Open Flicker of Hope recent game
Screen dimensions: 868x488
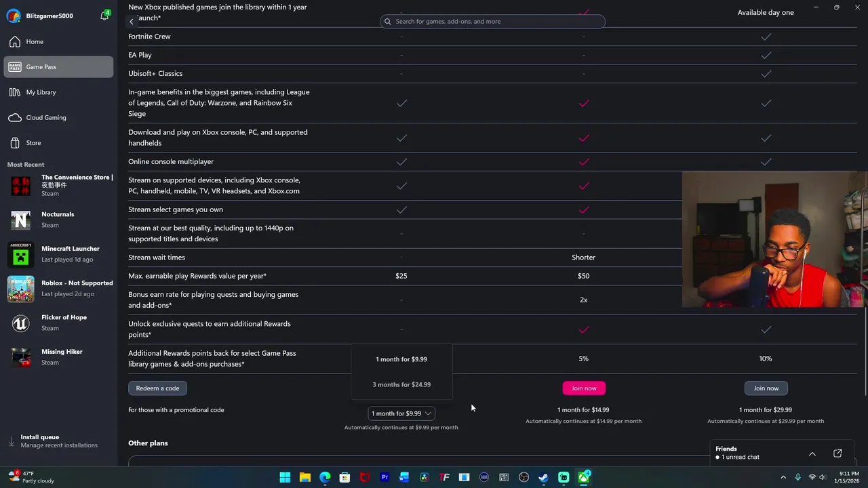60,323
